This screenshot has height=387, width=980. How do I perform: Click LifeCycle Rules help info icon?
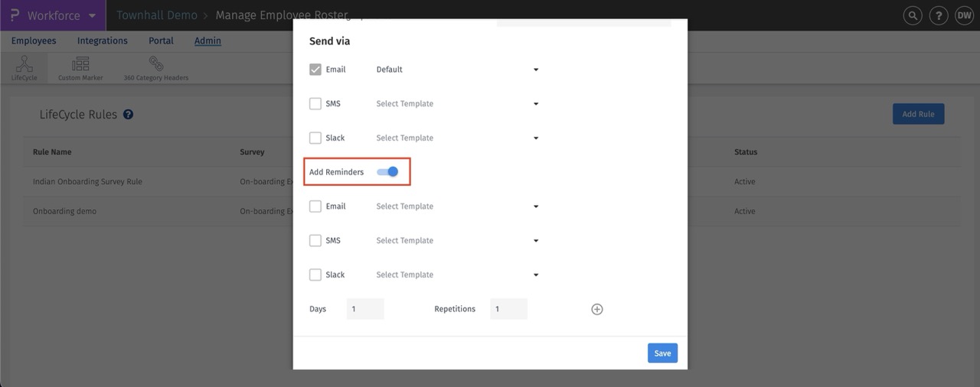129,115
